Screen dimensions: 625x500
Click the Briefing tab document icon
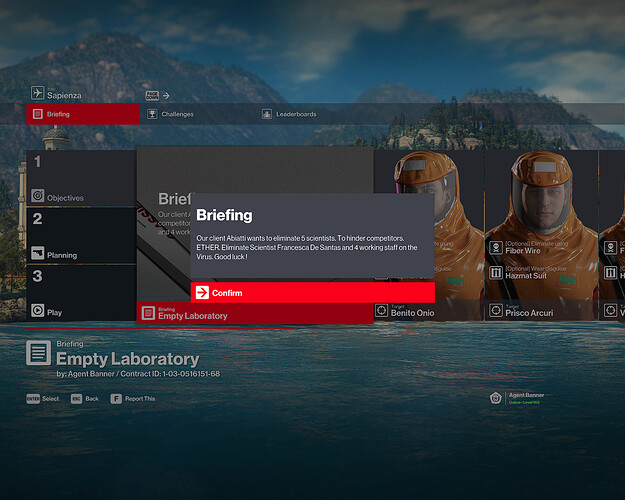click(38, 114)
